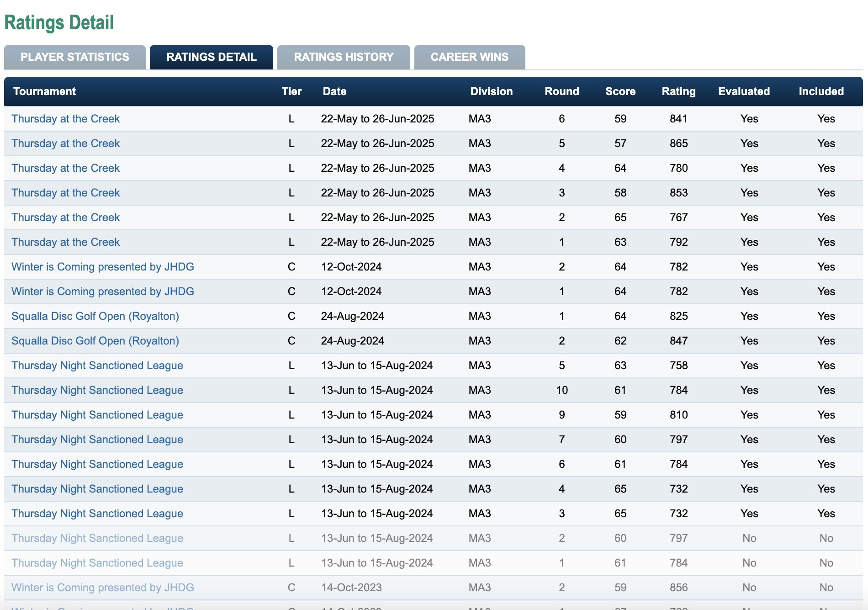Click the Score column header
Screen dimensions: 868x610
(620, 91)
